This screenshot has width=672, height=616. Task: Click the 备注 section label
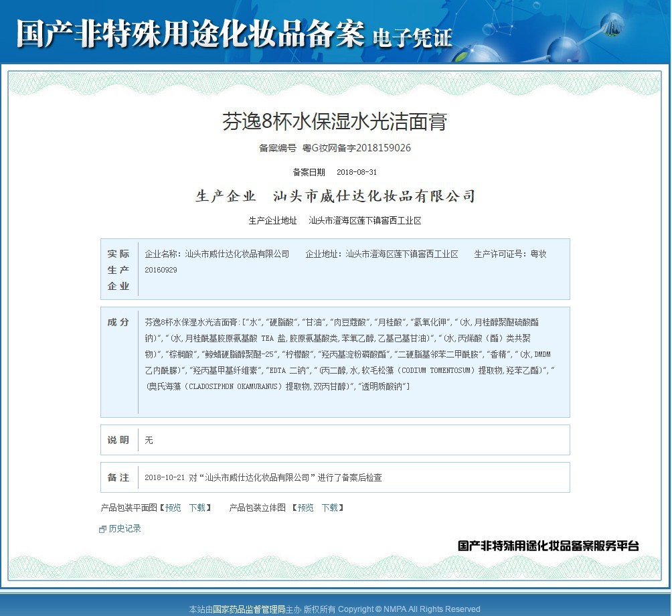(x=118, y=477)
